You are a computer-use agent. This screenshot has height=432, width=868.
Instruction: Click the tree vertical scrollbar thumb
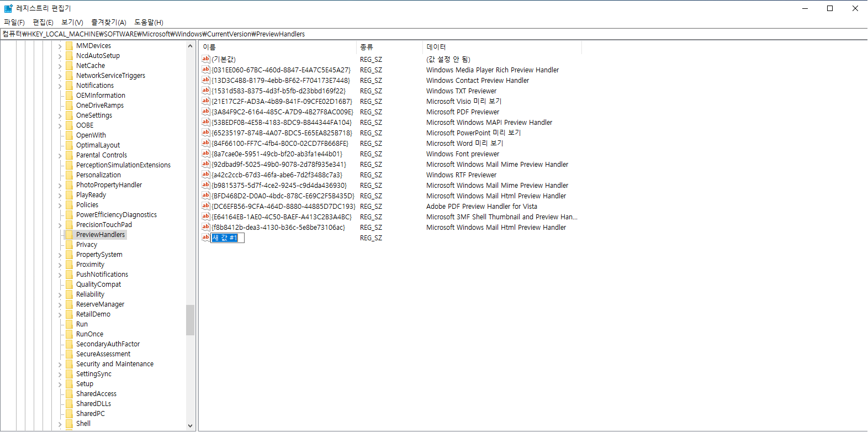(190, 320)
